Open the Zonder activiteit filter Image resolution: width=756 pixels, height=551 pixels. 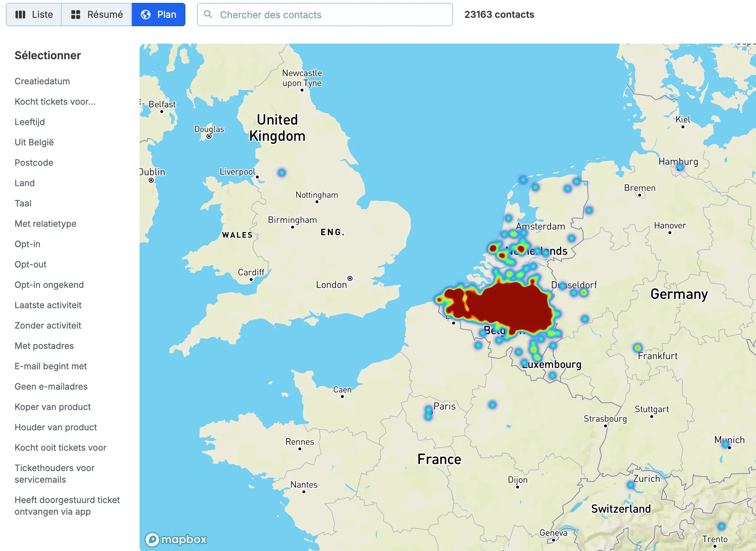pyautogui.click(x=48, y=326)
